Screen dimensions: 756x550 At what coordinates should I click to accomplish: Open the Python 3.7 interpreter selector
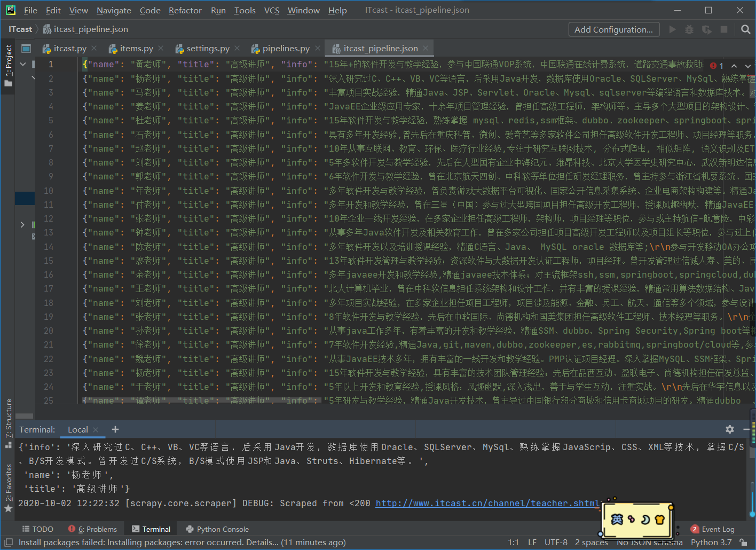click(711, 543)
